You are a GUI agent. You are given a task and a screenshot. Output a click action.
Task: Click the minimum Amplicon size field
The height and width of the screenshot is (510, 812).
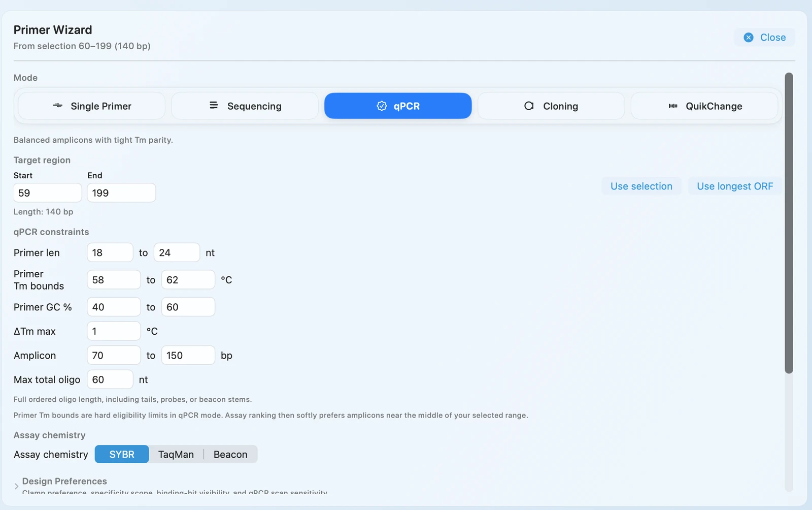coord(114,356)
